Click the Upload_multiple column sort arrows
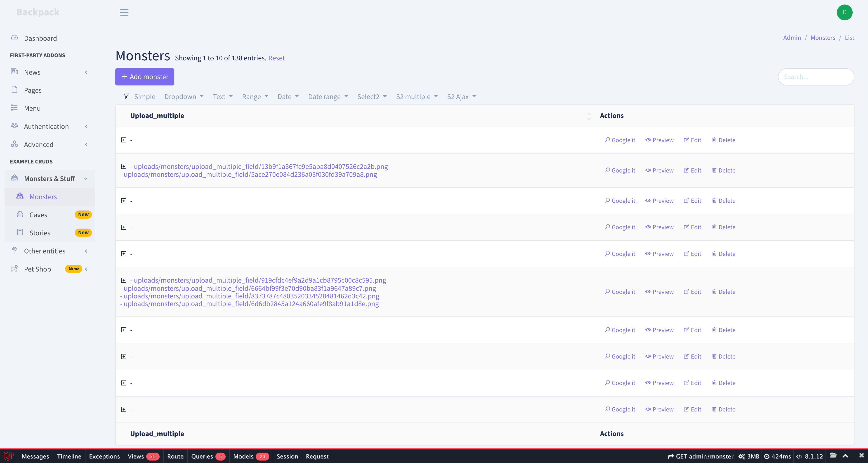The image size is (868, 463). click(589, 116)
